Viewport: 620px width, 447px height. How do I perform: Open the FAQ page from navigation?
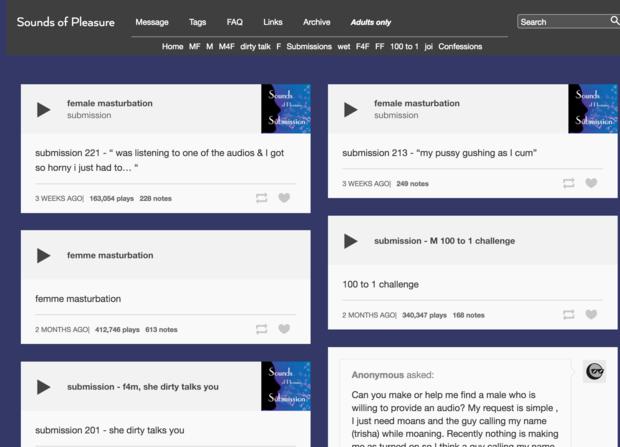coord(234,22)
